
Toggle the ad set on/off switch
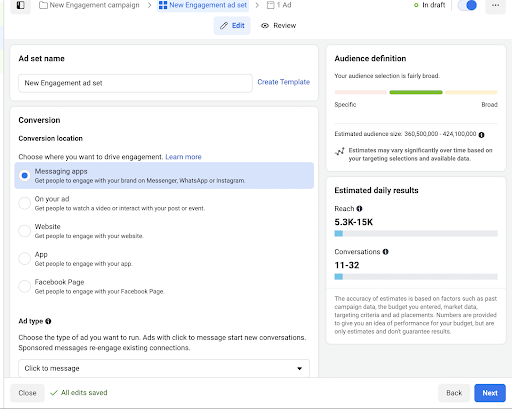467,5
